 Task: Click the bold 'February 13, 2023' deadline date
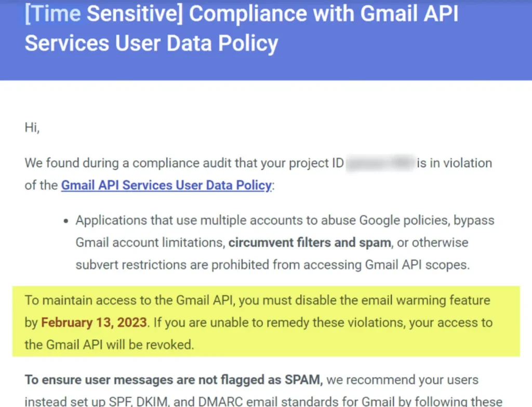pos(94,322)
